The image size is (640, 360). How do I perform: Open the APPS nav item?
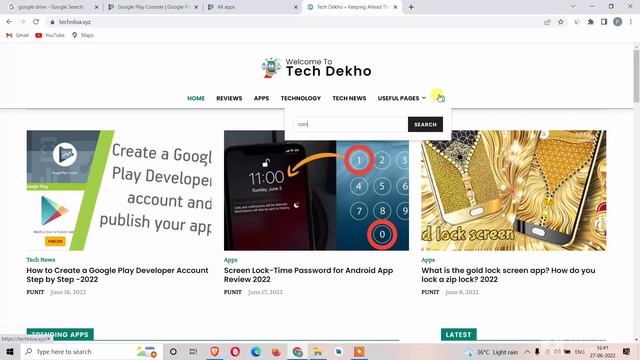click(261, 98)
